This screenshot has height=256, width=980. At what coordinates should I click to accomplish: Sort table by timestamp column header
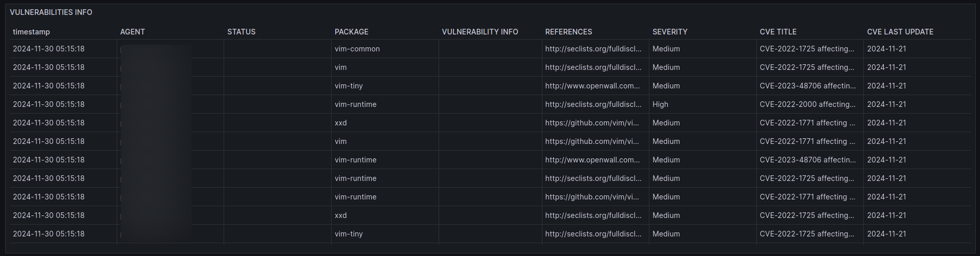click(31, 32)
